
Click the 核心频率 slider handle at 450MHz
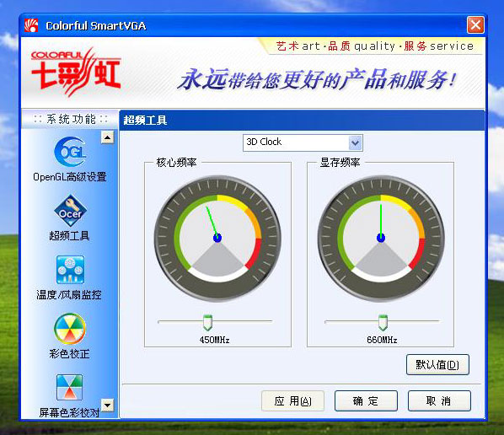(x=207, y=323)
